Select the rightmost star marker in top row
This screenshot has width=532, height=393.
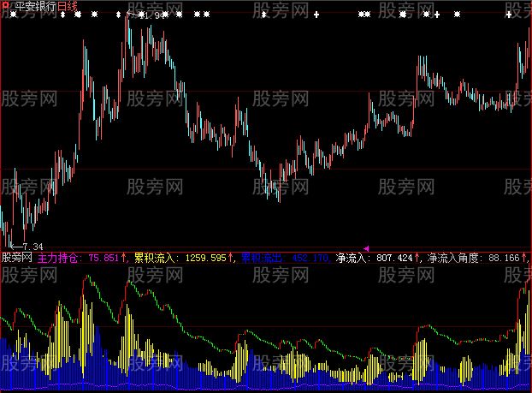click(510, 15)
